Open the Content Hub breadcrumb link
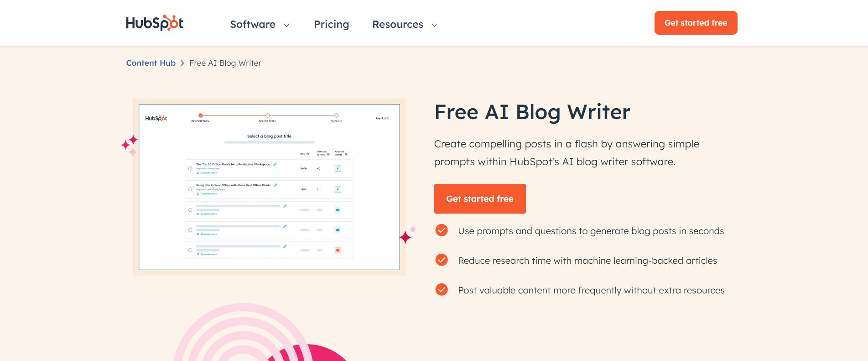The image size is (868, 361). pyautogui.click(x=151, y=63)
